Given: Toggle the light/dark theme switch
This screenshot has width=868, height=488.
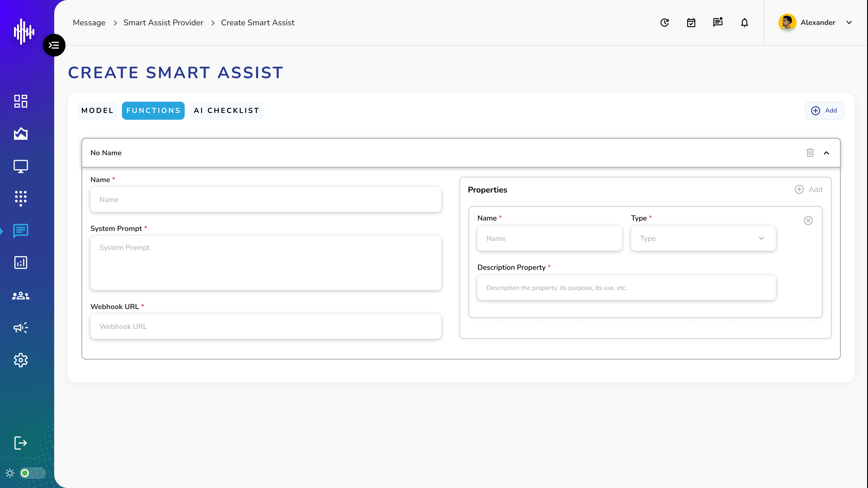Looking at the screenshot, I should 32,473.
